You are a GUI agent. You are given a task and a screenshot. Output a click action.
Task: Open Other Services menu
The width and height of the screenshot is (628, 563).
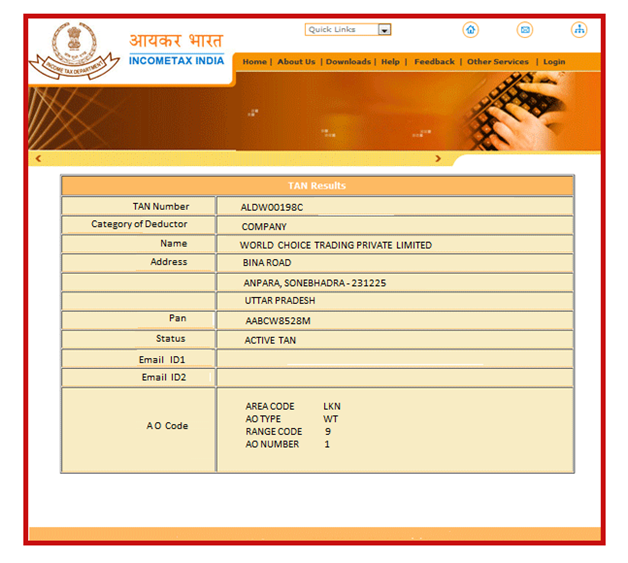click(497, 62)
